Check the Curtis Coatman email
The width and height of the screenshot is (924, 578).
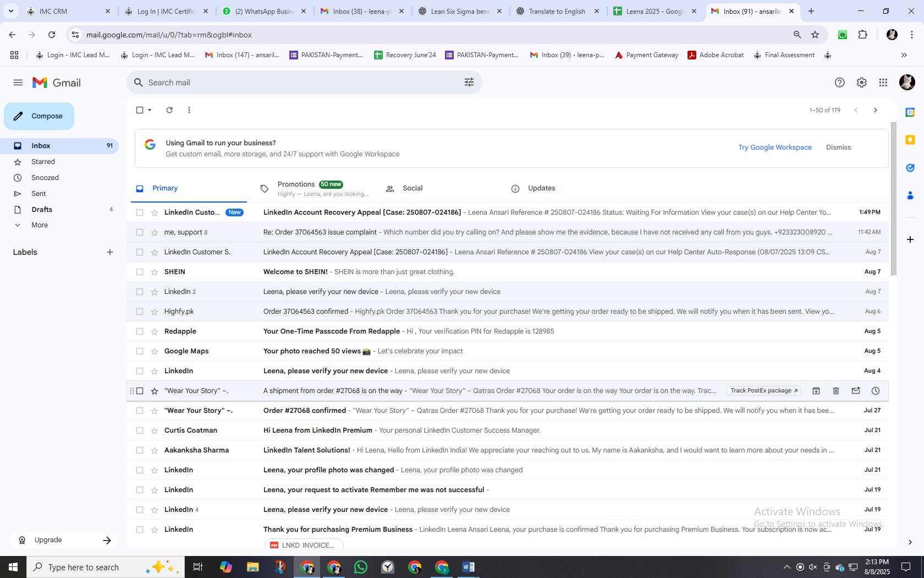140,430
